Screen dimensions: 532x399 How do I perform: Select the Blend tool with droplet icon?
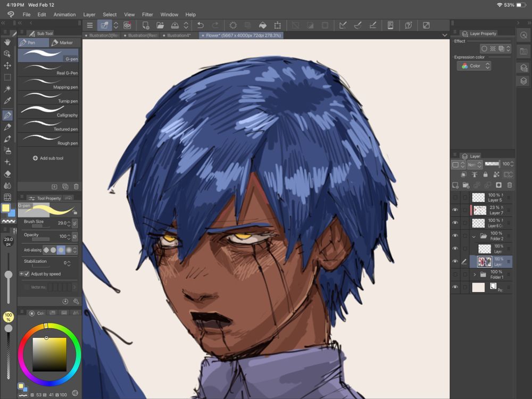(x=7, y=186)
